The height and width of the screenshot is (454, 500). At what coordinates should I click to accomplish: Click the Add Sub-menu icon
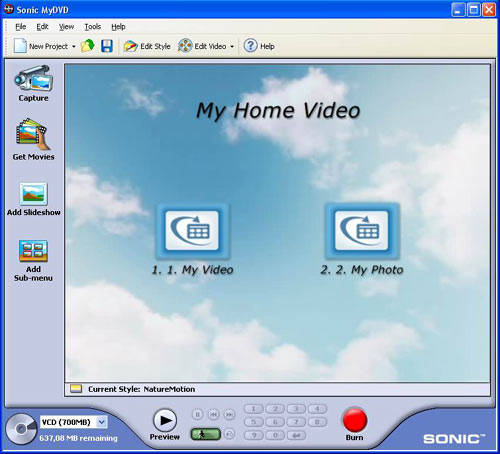click(x=33, y=251)
